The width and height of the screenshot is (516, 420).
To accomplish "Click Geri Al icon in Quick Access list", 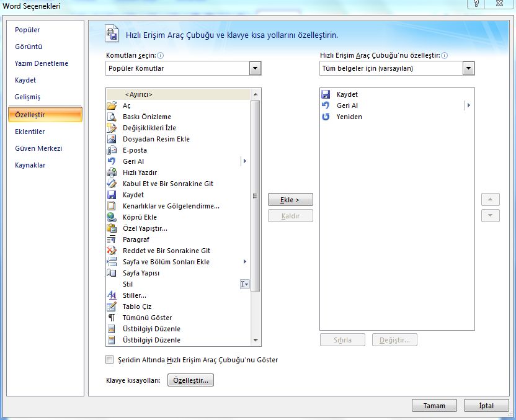I will [x=326, y=105].
